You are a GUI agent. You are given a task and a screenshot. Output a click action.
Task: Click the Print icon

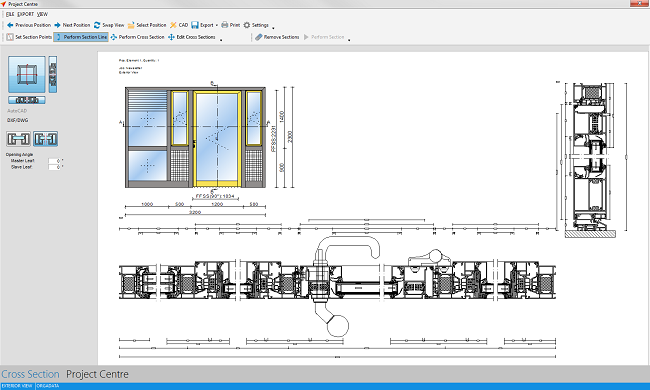(225, 25)
